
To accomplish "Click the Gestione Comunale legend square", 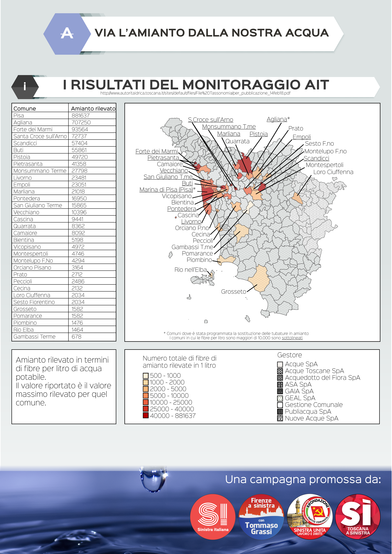I will [x=280, y=405].
